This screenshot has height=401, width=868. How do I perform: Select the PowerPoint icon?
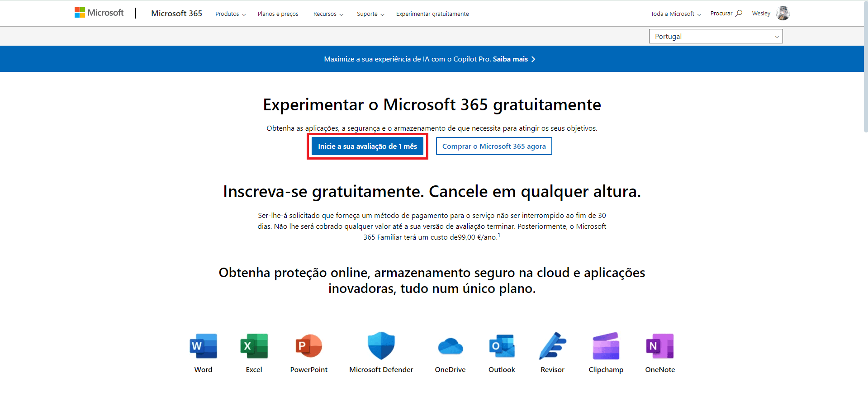click(308, 346)
